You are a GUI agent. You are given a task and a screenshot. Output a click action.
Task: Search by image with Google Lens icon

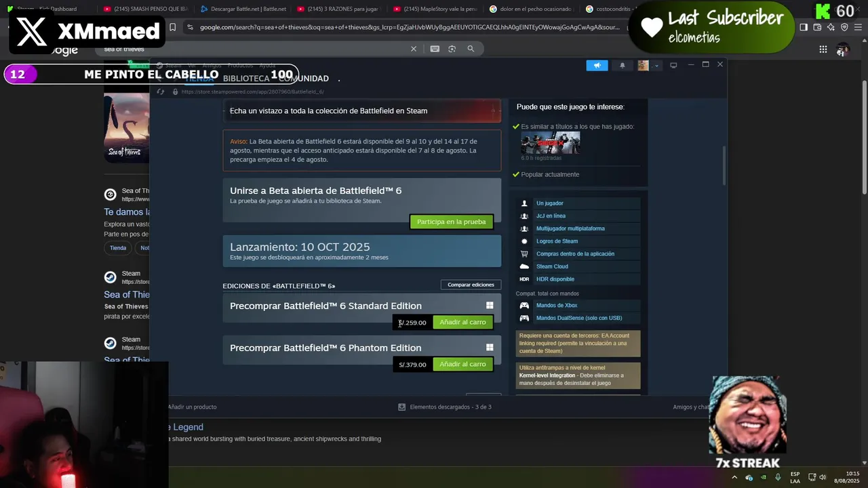pyautogui.click(x=452, y=49)
